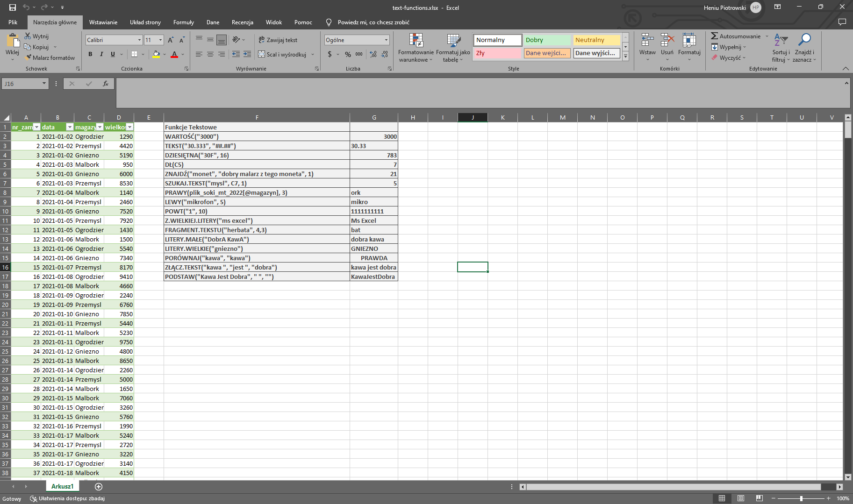Click the Insert Function fx icon
The height and width of the screenshot is (504, 853).
click(106, 84)
